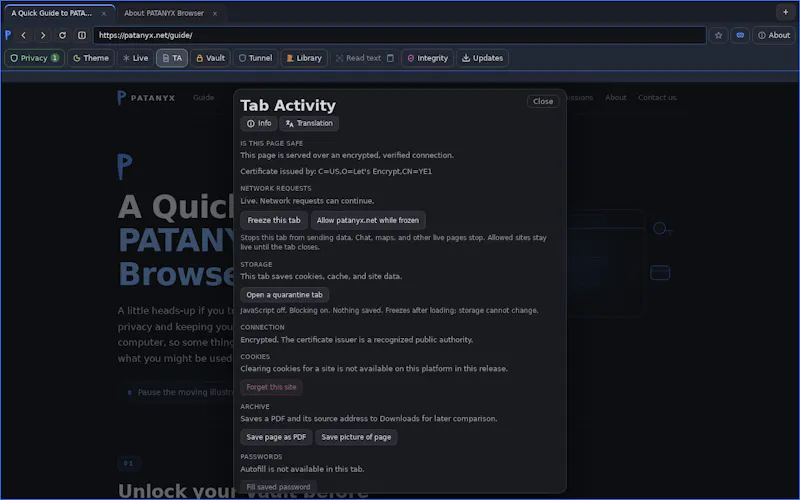This screenshot has height=500, width=800.
Task: Toggle the Live toolbar button
Action: click(135, 58)
